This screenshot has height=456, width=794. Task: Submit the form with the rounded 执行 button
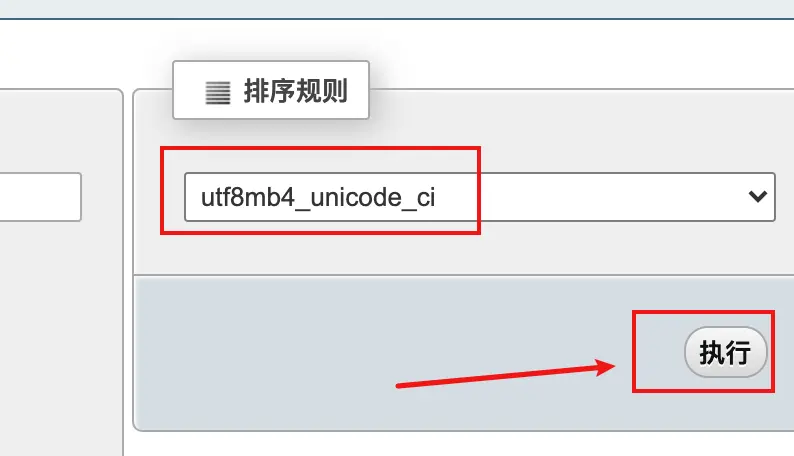click(725, 352)
